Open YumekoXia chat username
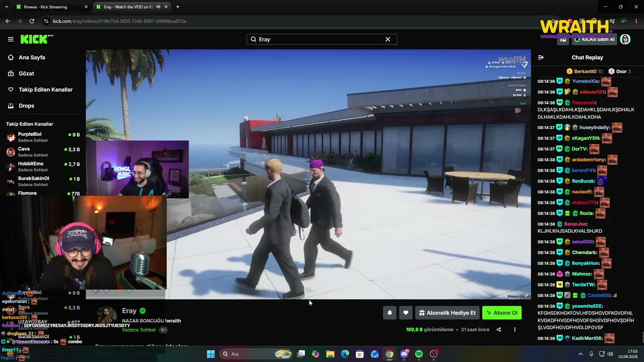The height and width of the screenshot is (362, 644). point(585,81)
